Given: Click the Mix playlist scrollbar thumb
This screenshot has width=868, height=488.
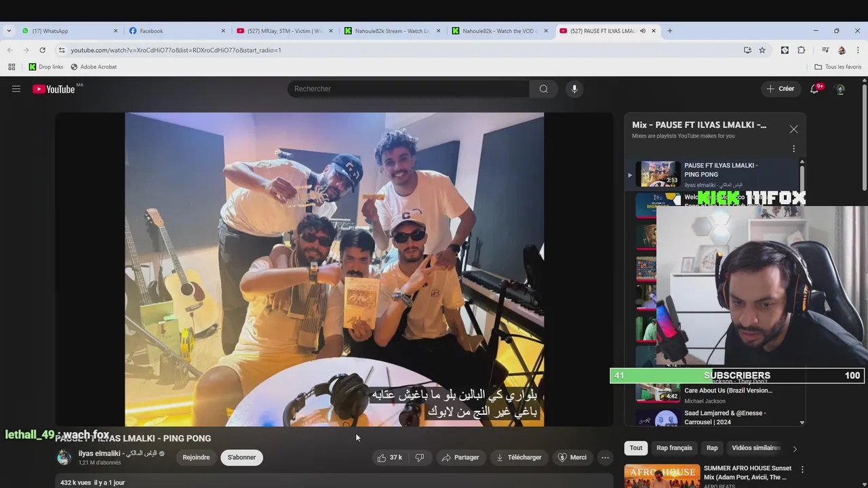Looking at the screenshot, I should [802, 178].
